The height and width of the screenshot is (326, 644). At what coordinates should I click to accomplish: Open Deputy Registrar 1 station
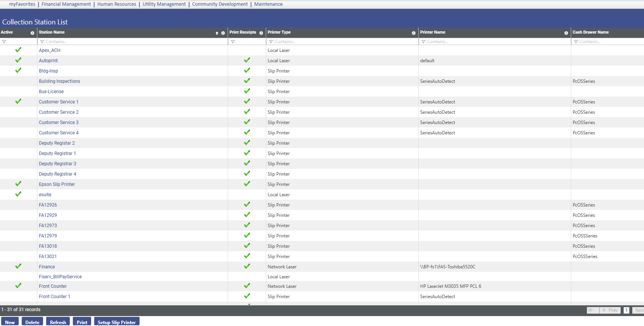pos(57,153)
